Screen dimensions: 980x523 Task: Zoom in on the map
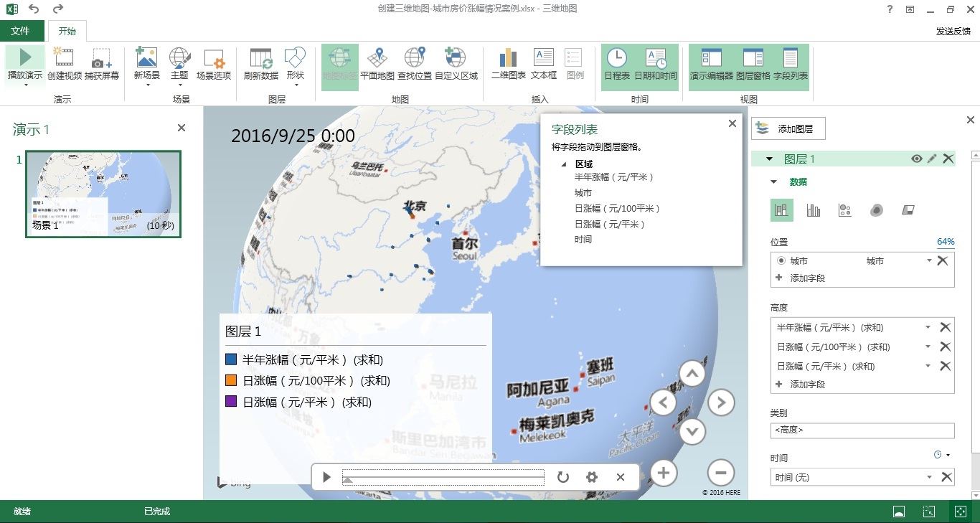[x=664, y=473]
